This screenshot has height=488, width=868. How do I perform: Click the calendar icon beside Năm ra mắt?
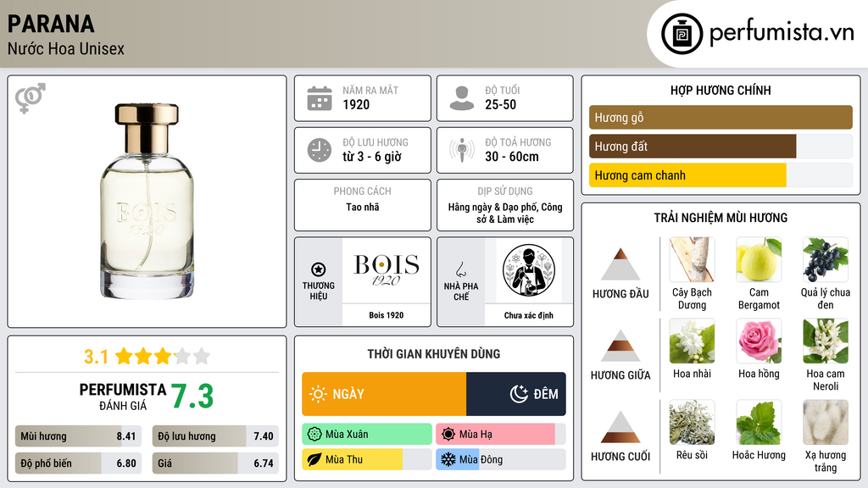click(320, 98)
